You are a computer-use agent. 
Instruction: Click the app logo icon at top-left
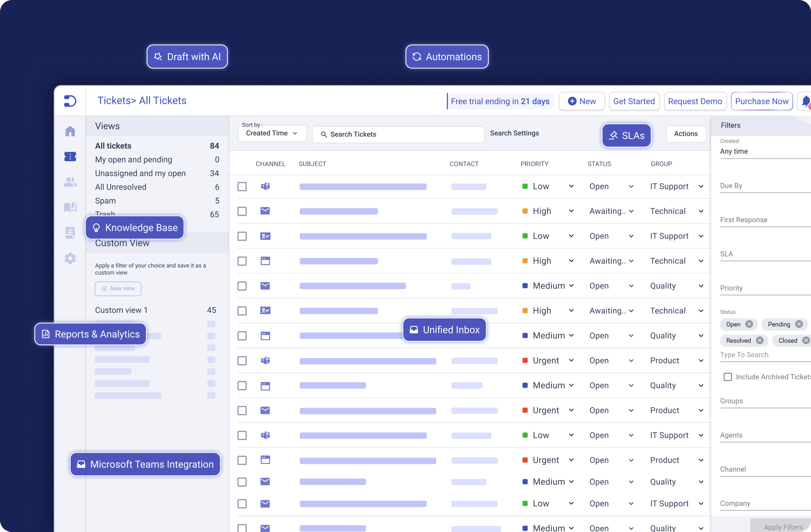tap(70, 101)
